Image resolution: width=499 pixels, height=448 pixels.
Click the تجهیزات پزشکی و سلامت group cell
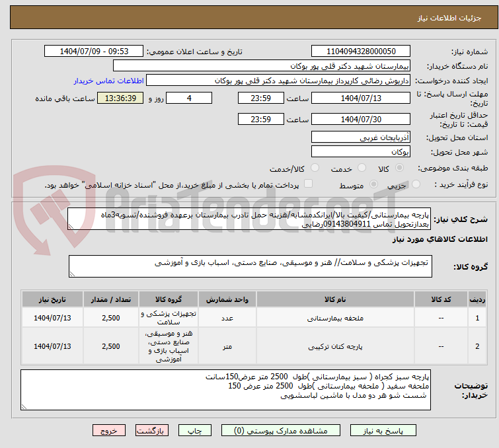coord(169,318)
